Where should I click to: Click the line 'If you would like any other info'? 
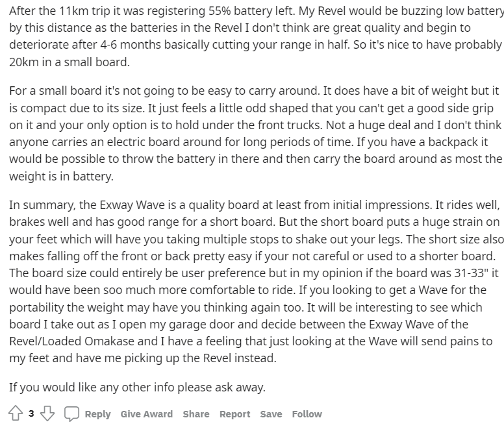[x=137, y=387]
